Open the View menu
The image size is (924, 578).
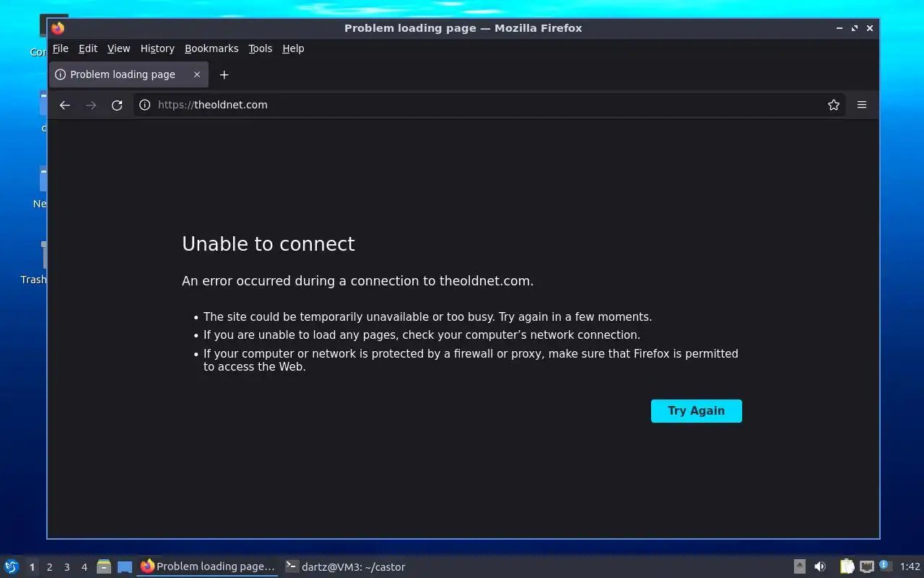click(118, 48)
